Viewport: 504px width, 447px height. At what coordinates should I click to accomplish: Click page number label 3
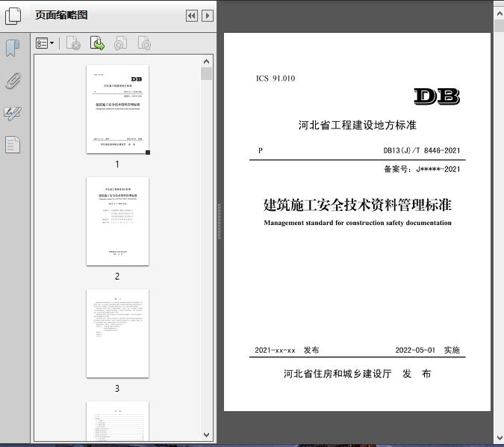pos(117,388)
